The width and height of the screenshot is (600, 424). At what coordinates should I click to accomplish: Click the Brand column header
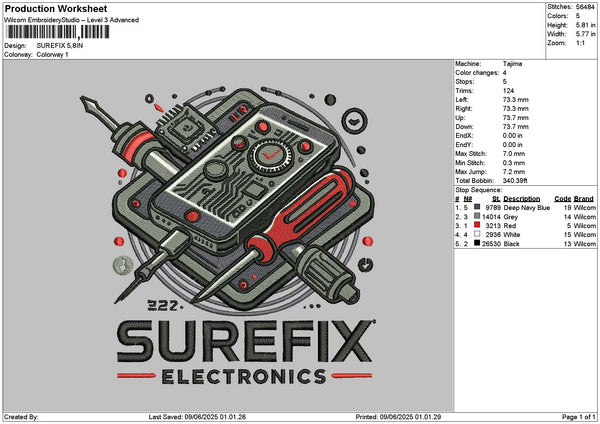(584, 198)
